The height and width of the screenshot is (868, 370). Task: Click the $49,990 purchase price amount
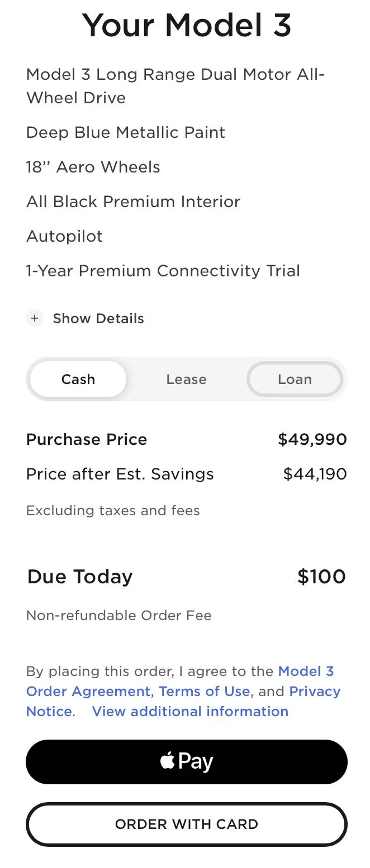pyautogui.click(x=312, y=439)
